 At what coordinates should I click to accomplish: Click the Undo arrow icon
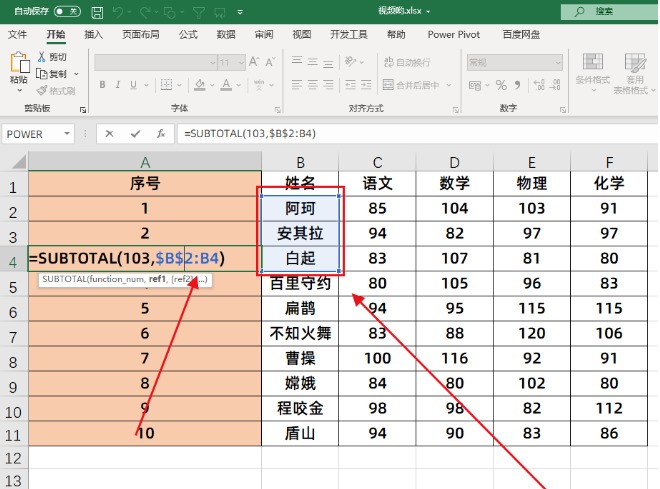(117, 12)
